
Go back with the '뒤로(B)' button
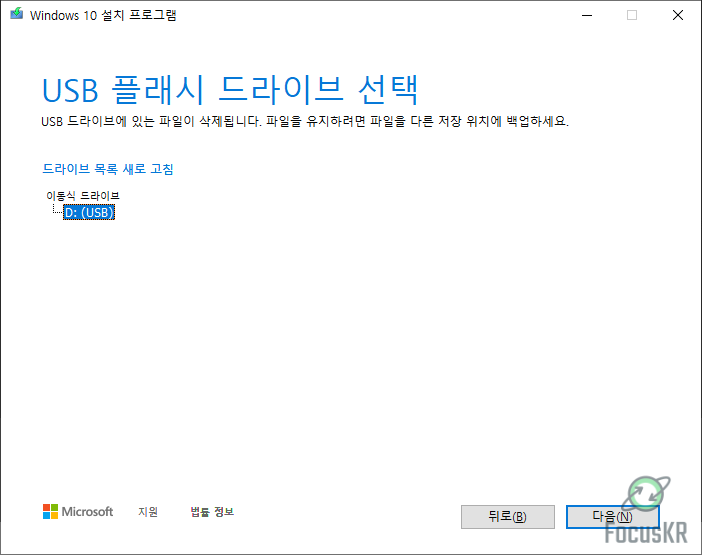pyautogui.click(x=508, y=517)
